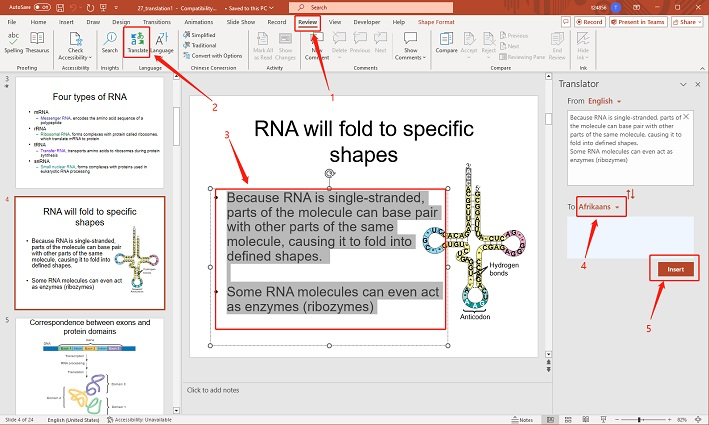Click Mark All as Read
709x425 pixels.
pos(263,46)
